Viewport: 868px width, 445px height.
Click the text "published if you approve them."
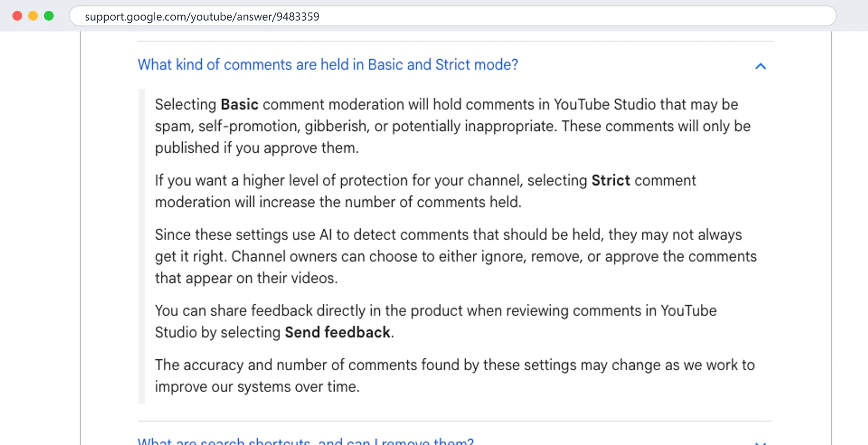tap(257, 148)
